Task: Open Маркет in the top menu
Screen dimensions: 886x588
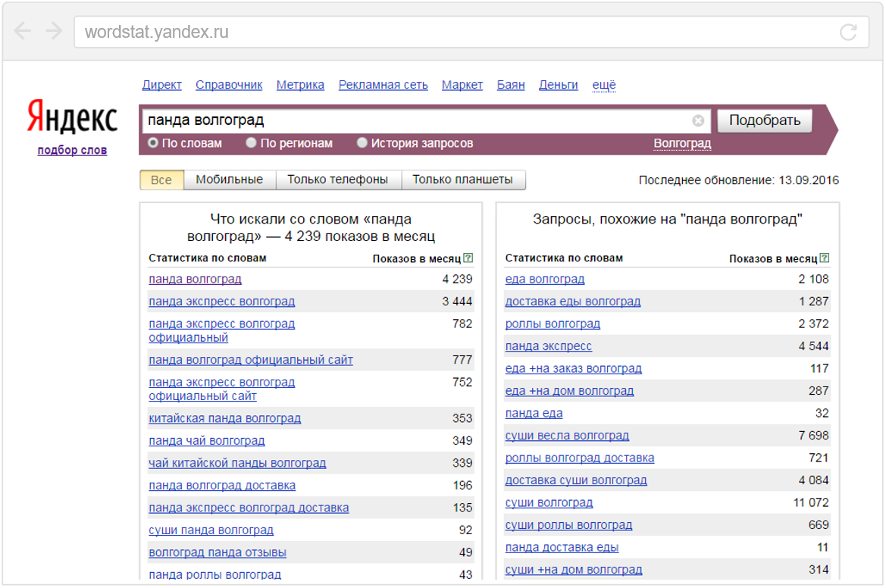Action: point(462,85)
